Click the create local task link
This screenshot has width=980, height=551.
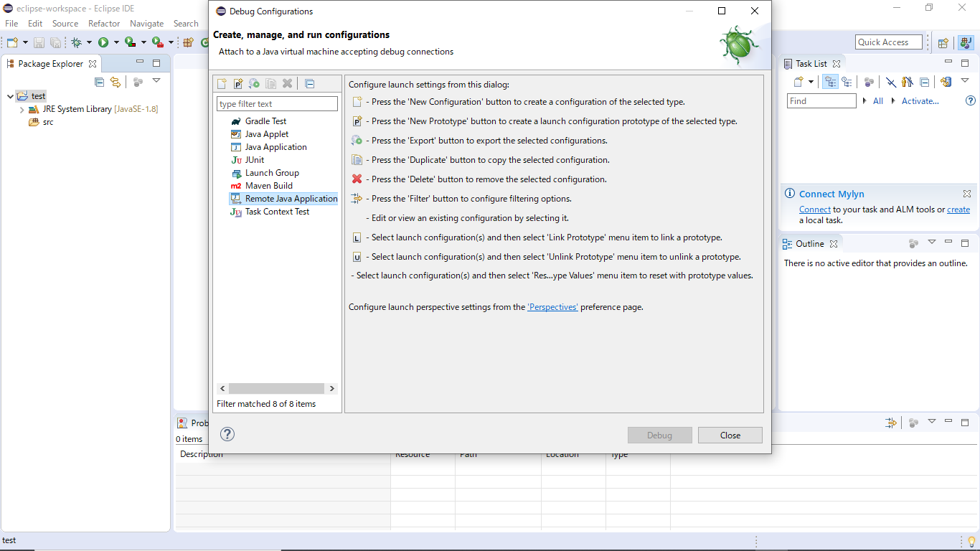point(958,209)
